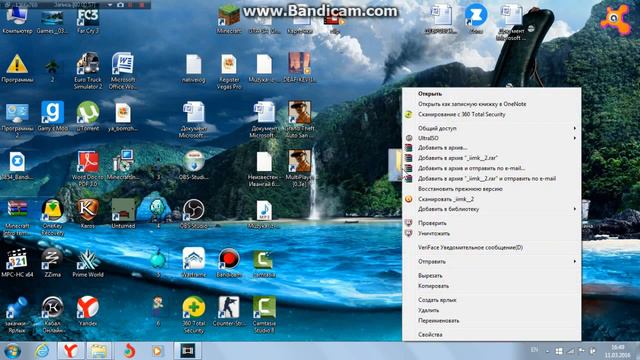Select the Yandex desktop shortcut
Image resolution: width=640 pixels, height=360 pixels.
[88, 311]
